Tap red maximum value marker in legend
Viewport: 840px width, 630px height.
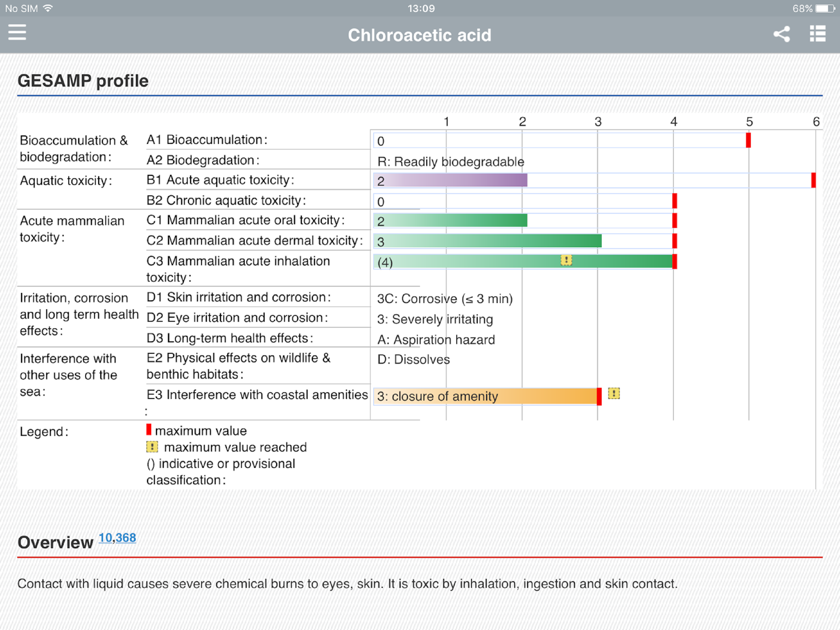pyautogui.click(x=149, y=430)
